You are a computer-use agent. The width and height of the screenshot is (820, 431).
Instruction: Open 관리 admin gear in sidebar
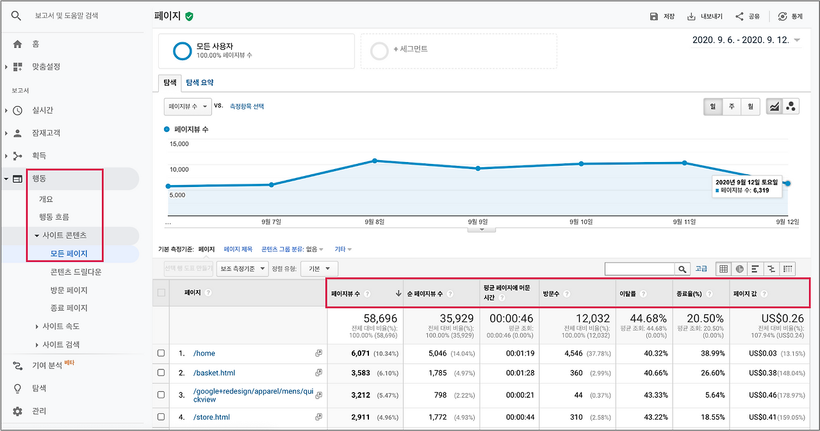coord(18,411)
